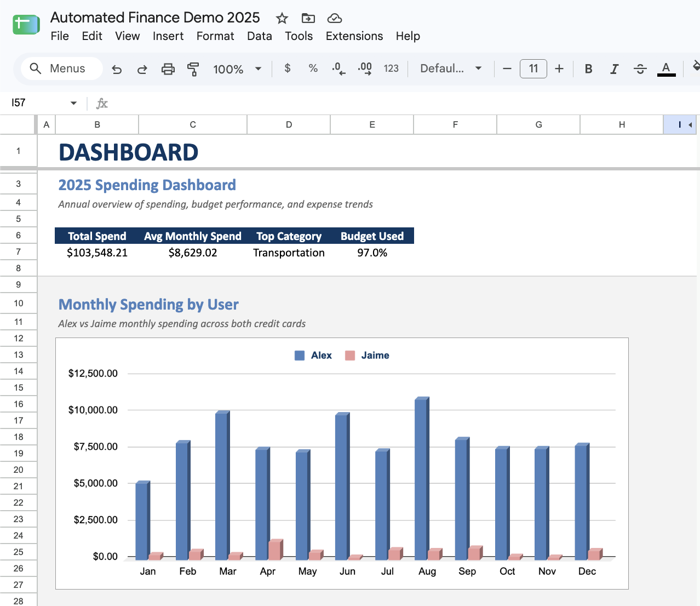This screenshot has width=700, height=606.
Task: Click the $8,629.02 cell
Action: pyautogui.click(x=193, y=253)
